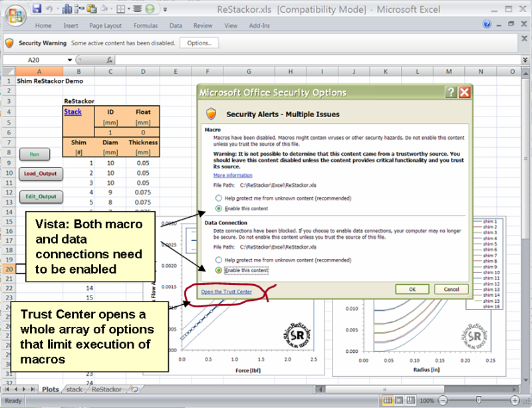Click the Stack hyperlink in cell B4

pos(73,112)
